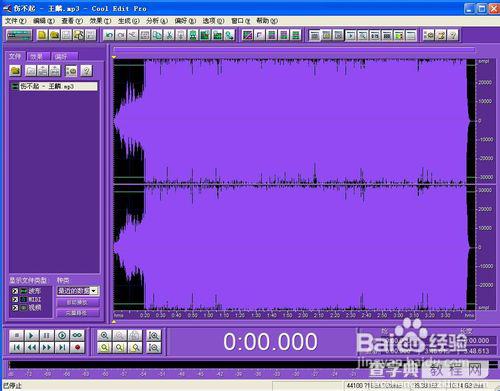Click the horizontal zoom scrollbar above the waveform
The height and width of the screenshot is (391, 500).
(x=294, y=50)
